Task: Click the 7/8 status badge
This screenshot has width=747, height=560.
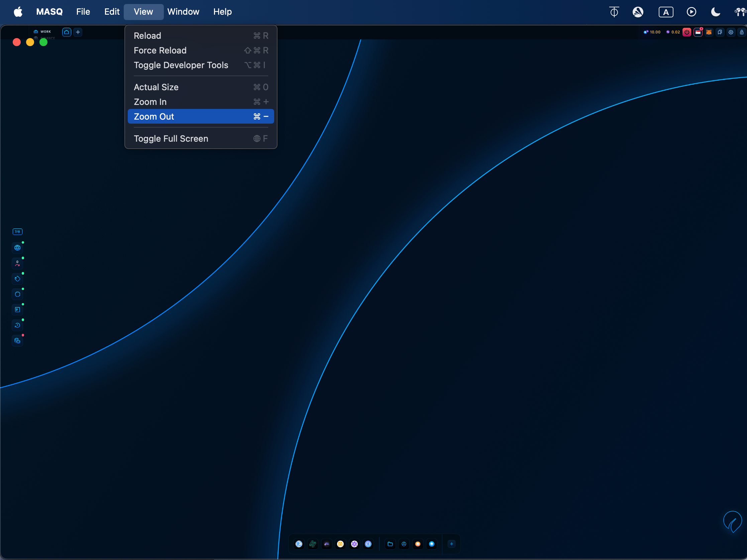Action: point(17,232)
